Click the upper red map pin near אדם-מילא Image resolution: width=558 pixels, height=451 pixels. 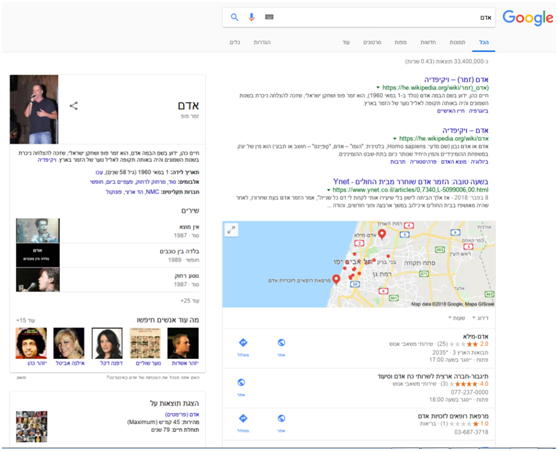coord(382,234)
